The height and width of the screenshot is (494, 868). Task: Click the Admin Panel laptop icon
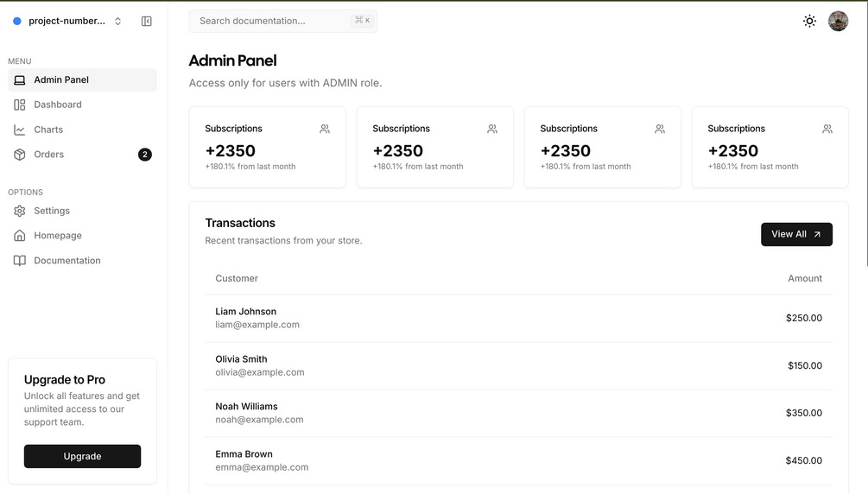[20, 80]
